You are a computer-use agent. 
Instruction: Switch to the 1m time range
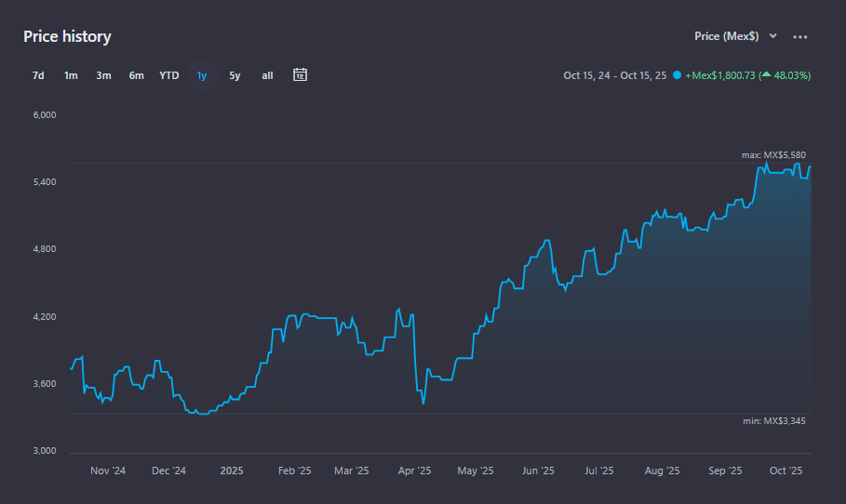pos(71,75)
